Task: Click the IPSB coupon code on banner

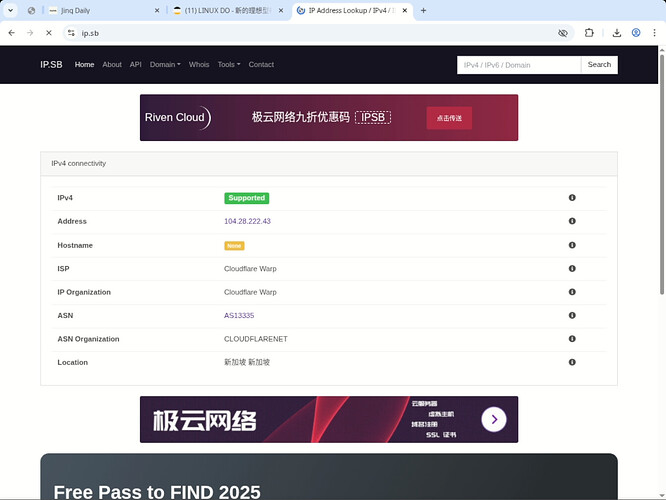Action: [x=373, y=117]
